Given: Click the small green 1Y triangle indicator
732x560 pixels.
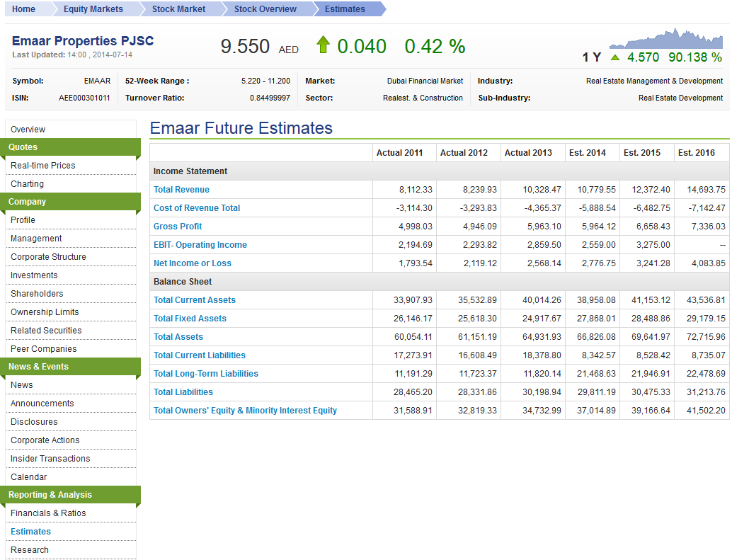Looking at the screenshot, I should coord(615,57).
